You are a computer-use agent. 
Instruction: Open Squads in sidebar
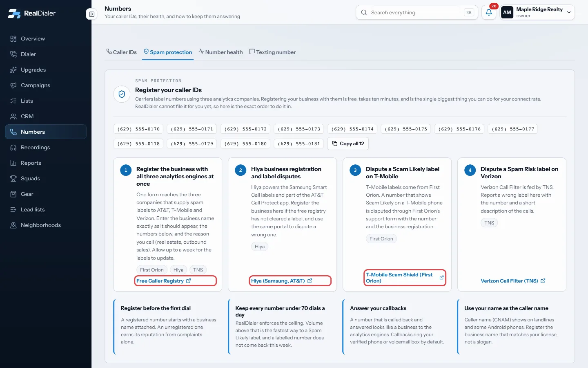(46, 179)
